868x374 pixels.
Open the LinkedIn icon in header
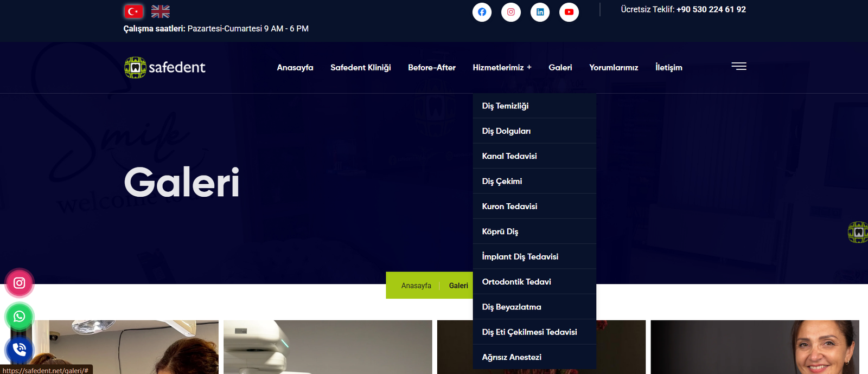[x=540, y=12]
